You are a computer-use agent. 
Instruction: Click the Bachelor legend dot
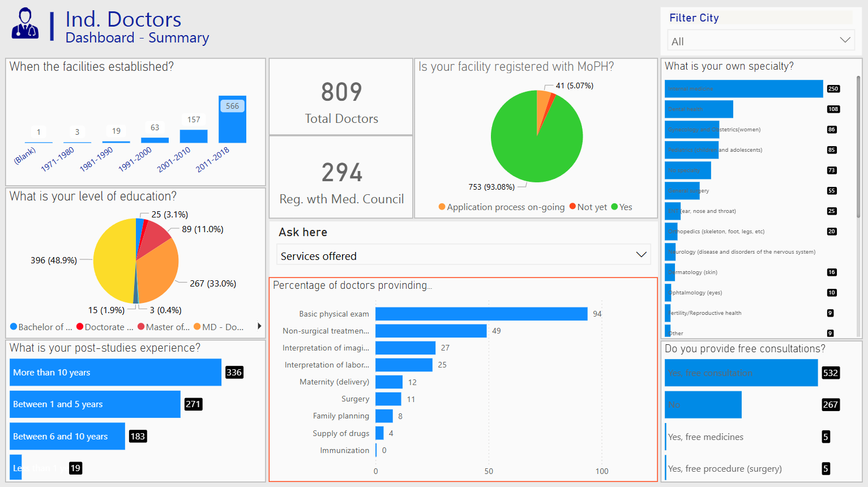point(14,327)
